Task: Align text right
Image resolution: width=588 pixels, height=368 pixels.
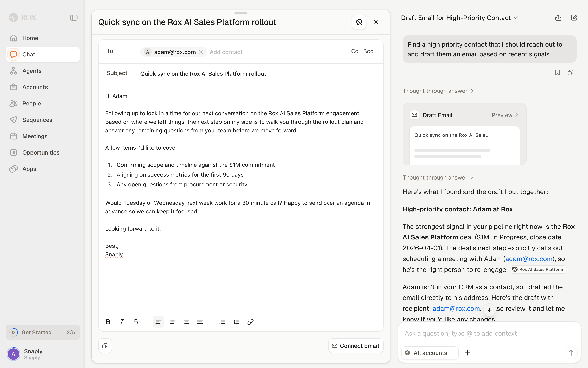Action: 186,322
